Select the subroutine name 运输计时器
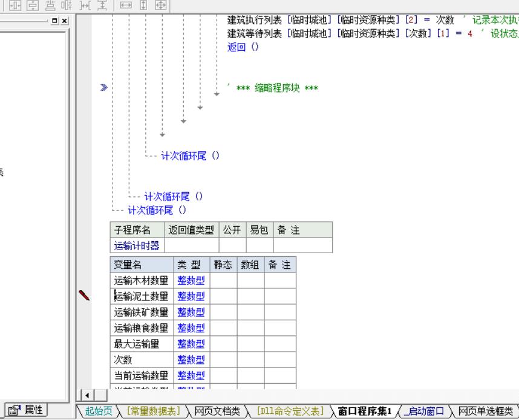The width and height of the screenshot is (519, 420). 137,245
